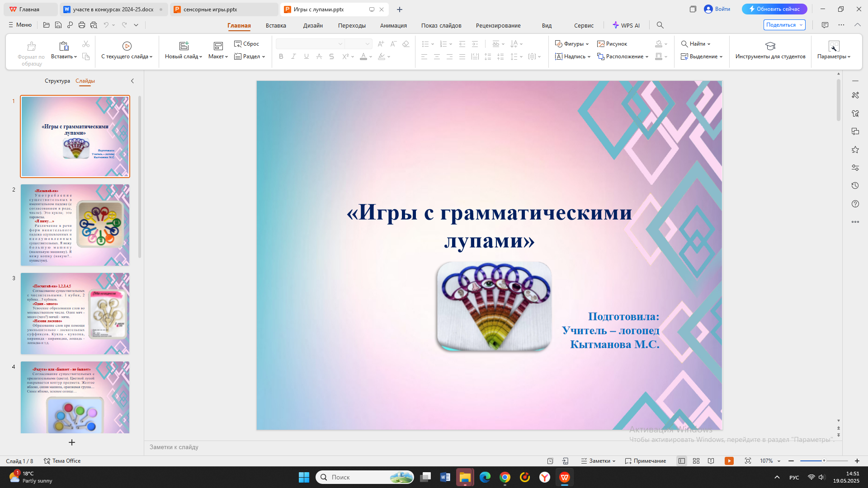Toggle Заметки notes pane
868x488 pixels.
point(598,461)
